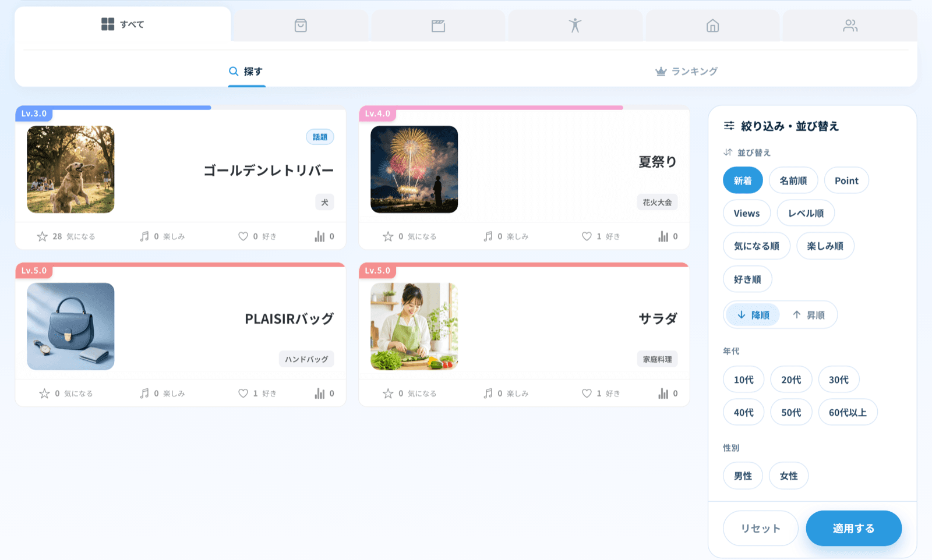
Task: Click the 家庭料理 tag
Action: click(x=657, y=360)
